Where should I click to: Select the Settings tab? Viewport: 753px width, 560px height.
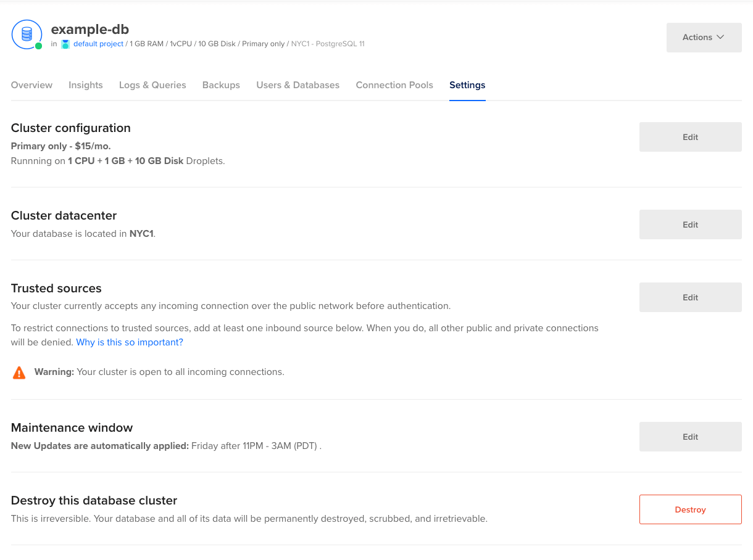467,85
